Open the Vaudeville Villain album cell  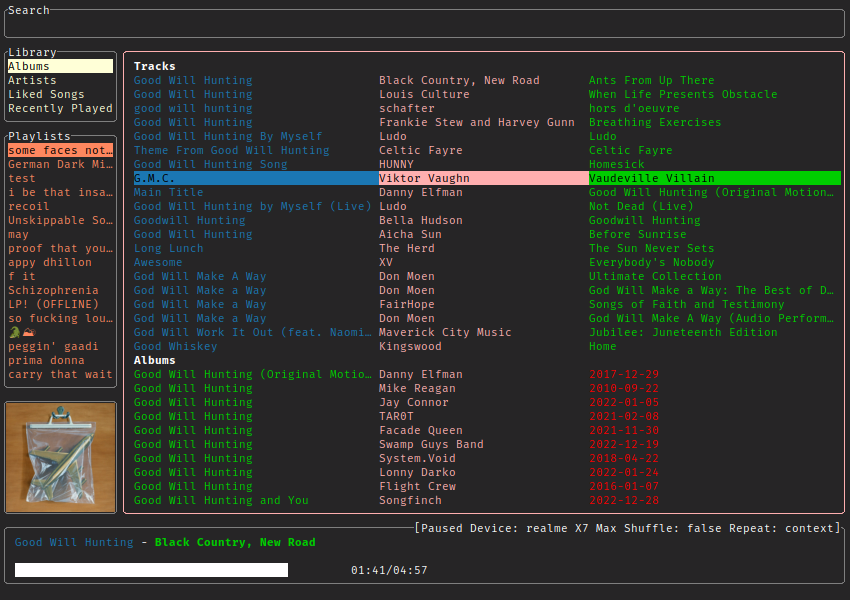[651, 178]
